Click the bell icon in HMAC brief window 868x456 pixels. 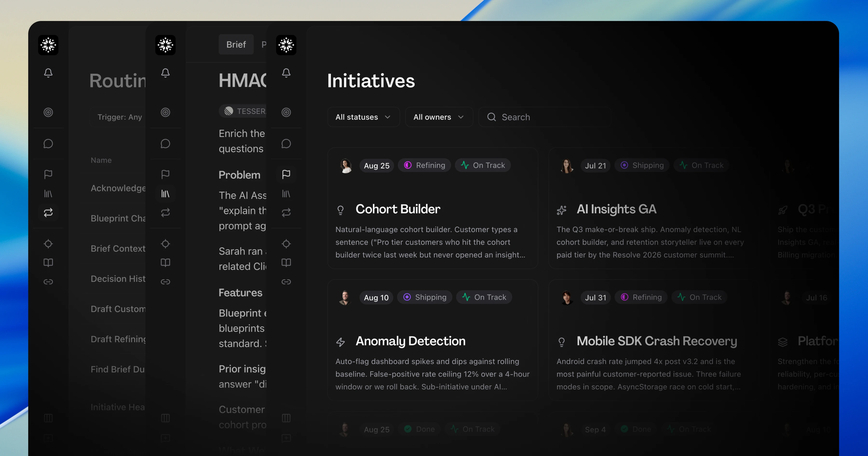click(165, 73)
